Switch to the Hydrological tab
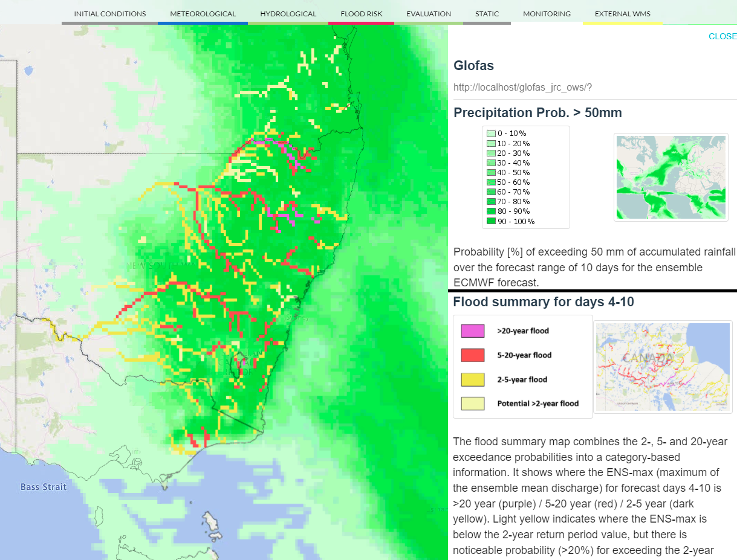Screen dimensions: 737x560 288,13
